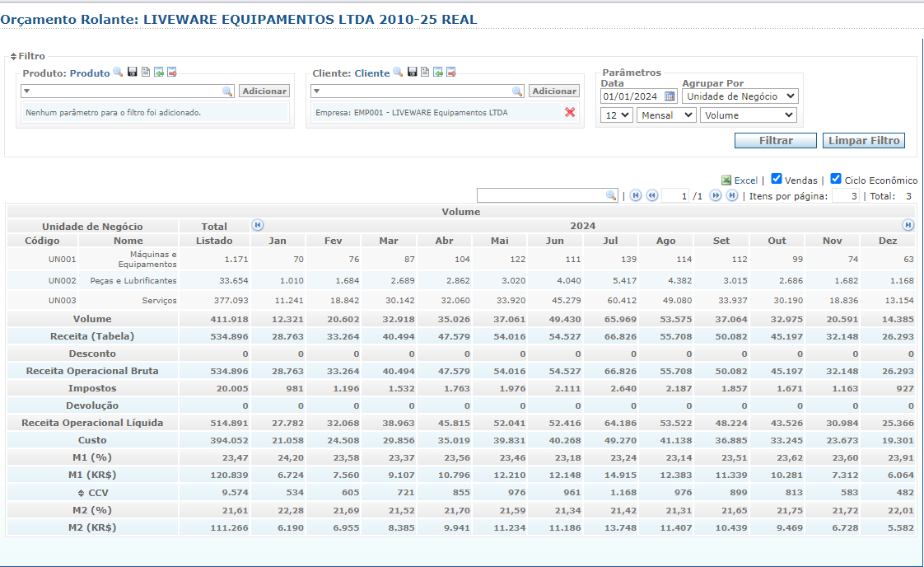Image resolution: width=924 pixels, height=567 pixels.
Task: Click the Produto filter save (disk) icon
Action: tap(132, 73)
